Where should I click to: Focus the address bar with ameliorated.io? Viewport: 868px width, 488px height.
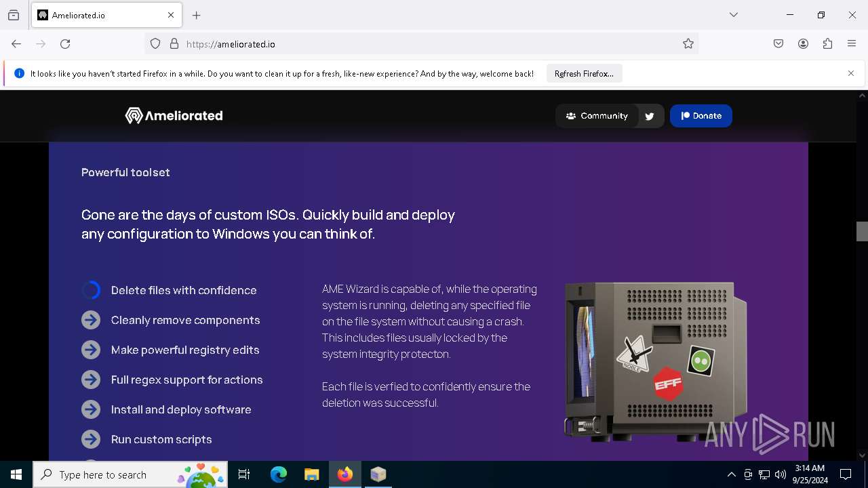pyautogui.click(x=421, y=44)
